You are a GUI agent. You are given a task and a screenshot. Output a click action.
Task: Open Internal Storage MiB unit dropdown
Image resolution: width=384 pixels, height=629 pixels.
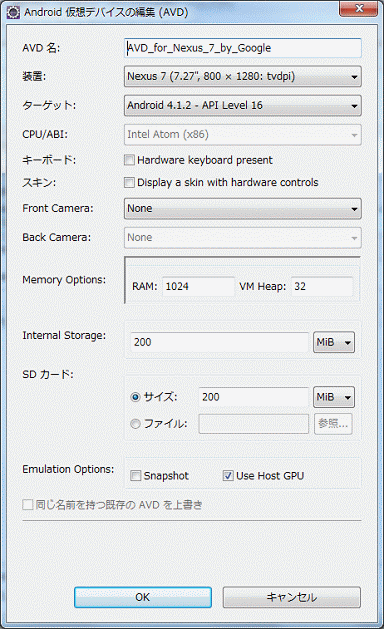pos(334,342)
